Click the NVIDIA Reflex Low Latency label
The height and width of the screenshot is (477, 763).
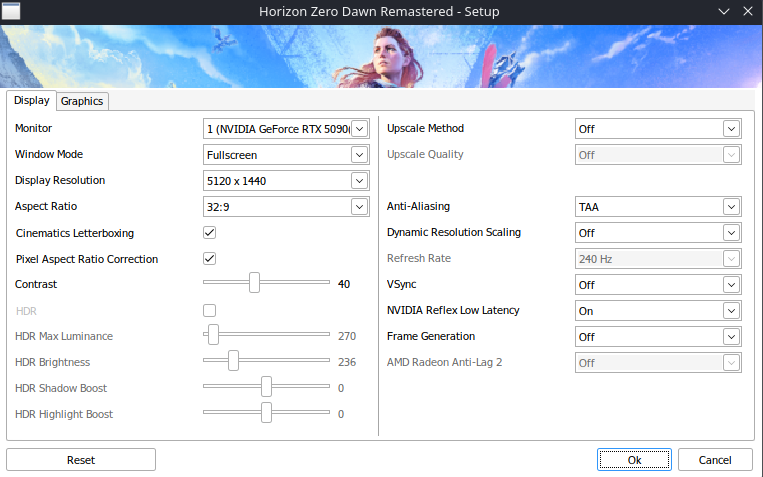click(453, 311)
